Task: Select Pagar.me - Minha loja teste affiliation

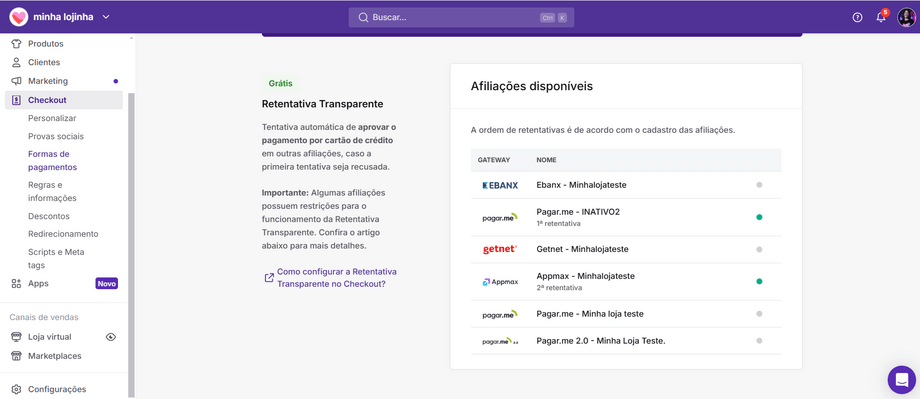Action: pyautogui.click(x=590, y=314)
